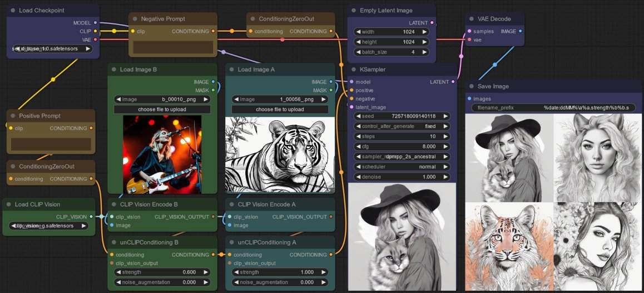Decrease denoise with its left arrow
The height and width of the screenshot is (293, 644).
tap(358, 177)
